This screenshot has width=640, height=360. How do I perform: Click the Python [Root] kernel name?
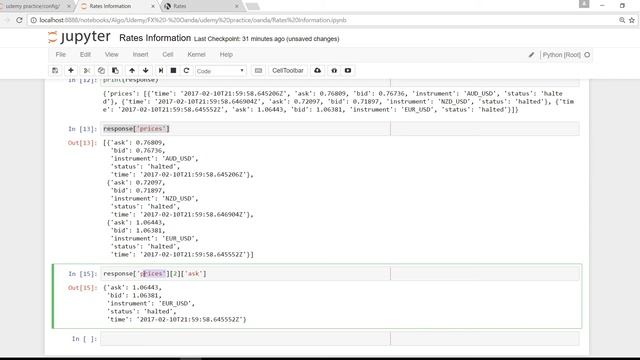click(562, 55)
